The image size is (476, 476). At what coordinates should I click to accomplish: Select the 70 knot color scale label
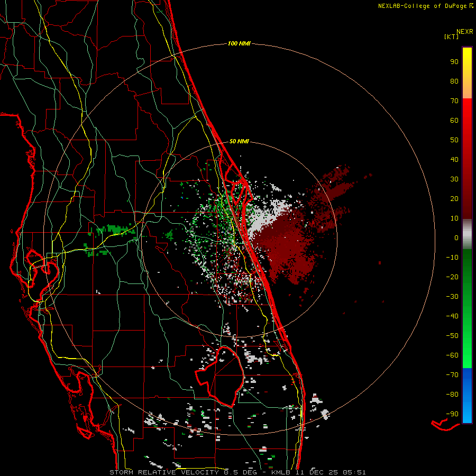[454, 101]
